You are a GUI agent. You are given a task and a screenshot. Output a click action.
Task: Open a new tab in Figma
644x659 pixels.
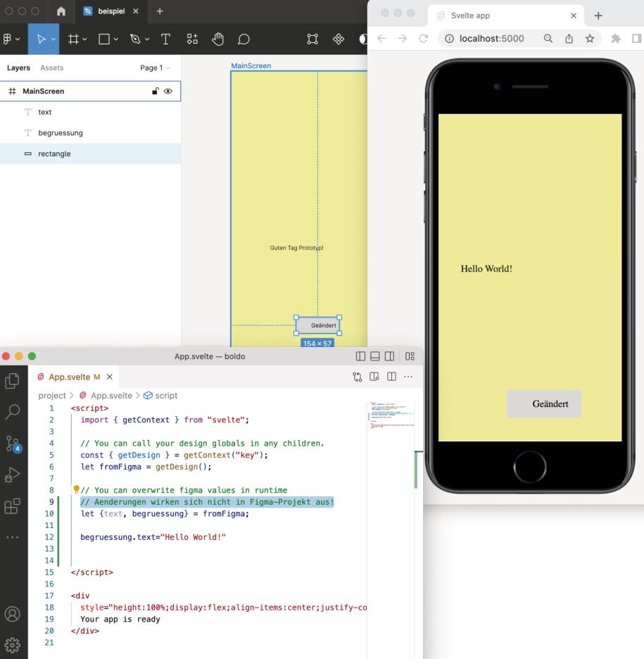click(160, 11)
